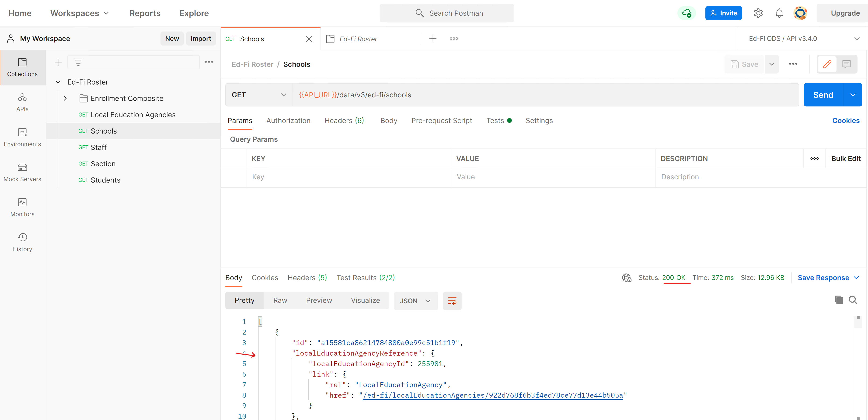Open the response Headers (5) tab

click(x=307, y=278)
